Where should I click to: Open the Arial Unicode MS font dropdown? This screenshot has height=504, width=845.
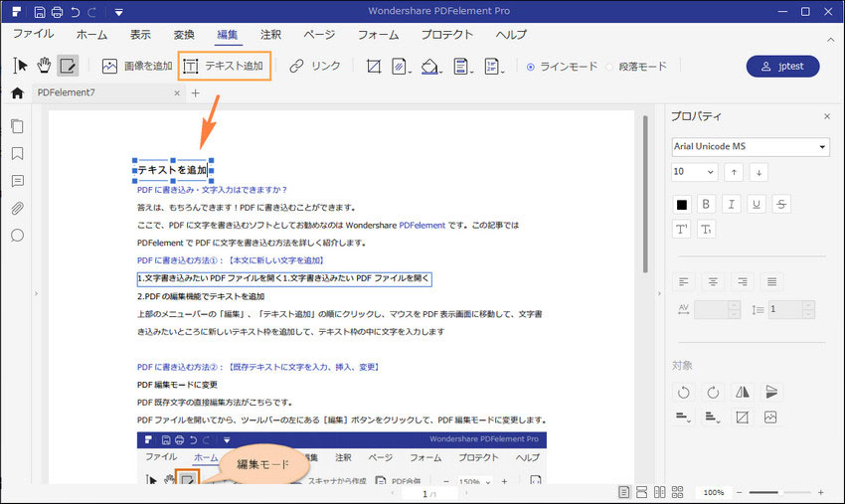click(x=751, y=146)
